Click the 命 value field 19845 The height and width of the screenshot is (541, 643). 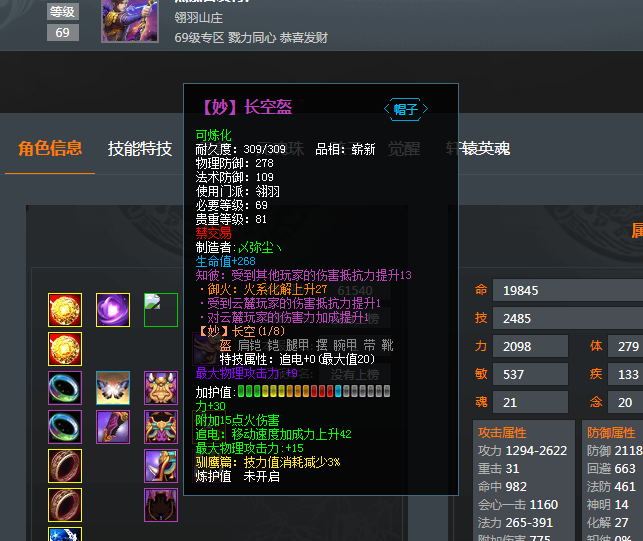coord(568,290)
